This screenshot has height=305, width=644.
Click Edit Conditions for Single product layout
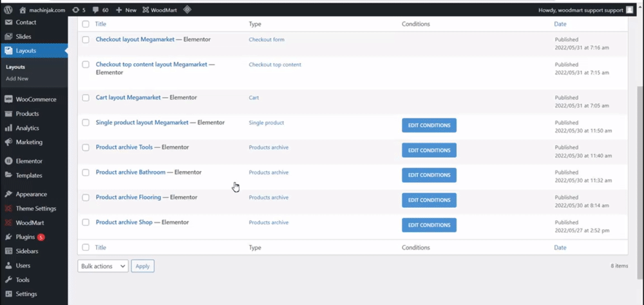click(x=429, y=125)
